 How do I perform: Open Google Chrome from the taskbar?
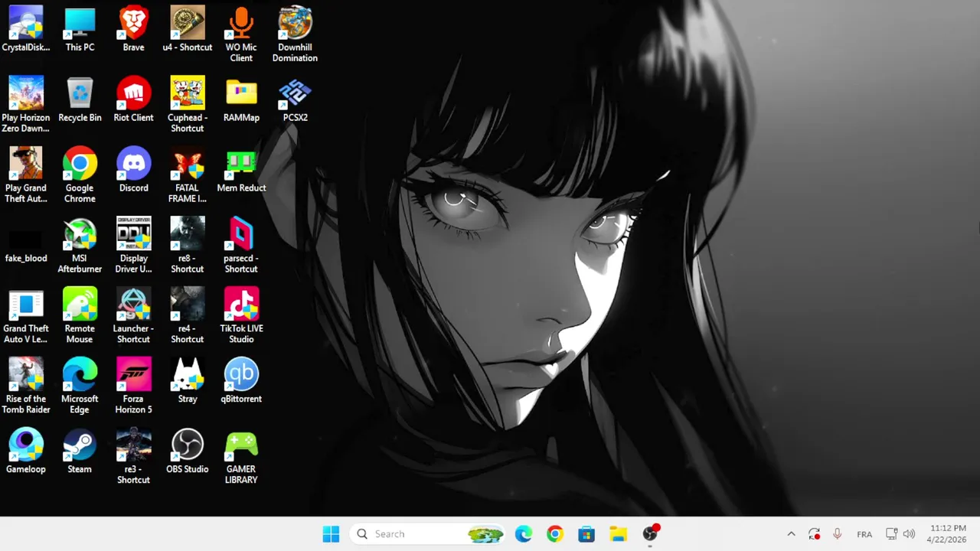[x=555, y=534]
